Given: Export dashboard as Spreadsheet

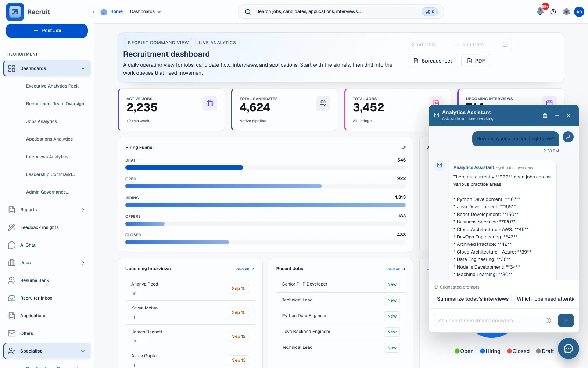Looking at the screenshot, I should (x=433, y=61).
